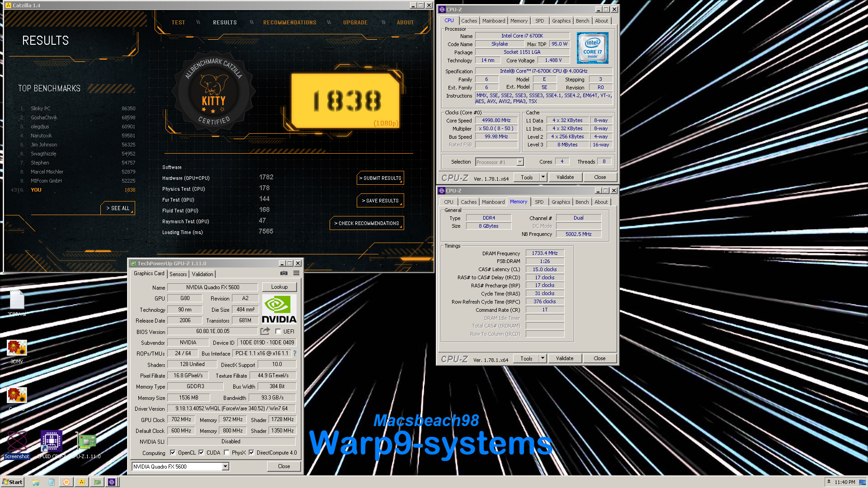The width and height of the screenshot is (868, 488).
Task: Click the Driver Version field in GPU-Z
Action: tap(231, 408)
